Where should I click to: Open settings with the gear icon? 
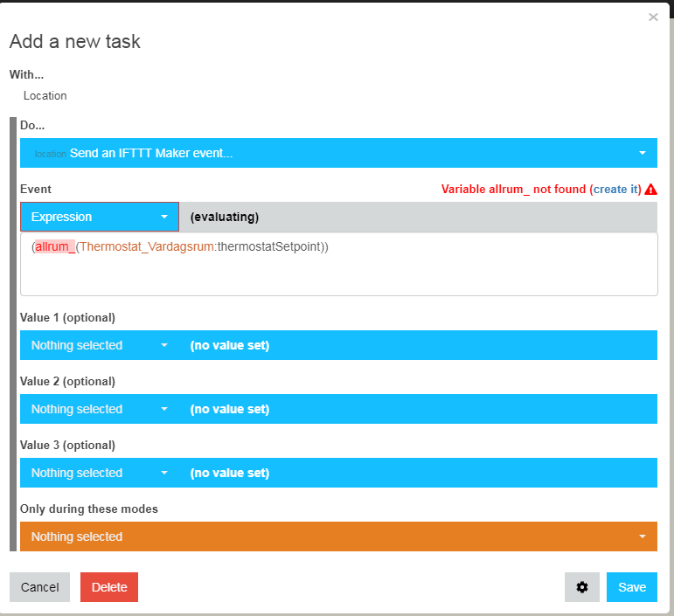coord(582,587)
